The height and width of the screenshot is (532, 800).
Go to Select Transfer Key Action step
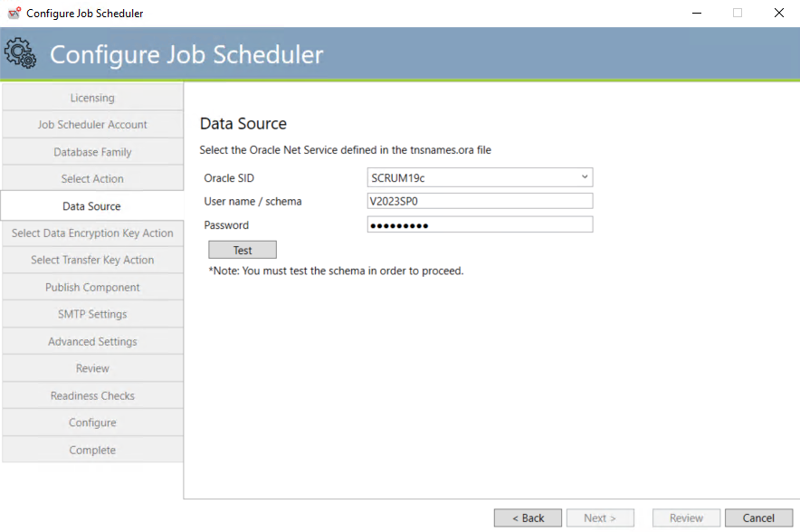click(x=92, y=261)
